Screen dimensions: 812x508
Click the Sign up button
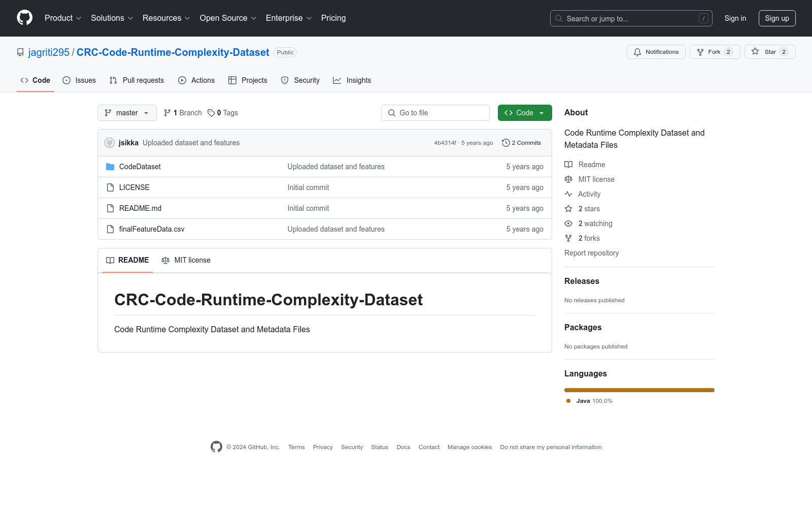pyautogui.click(x=777, y=18)
